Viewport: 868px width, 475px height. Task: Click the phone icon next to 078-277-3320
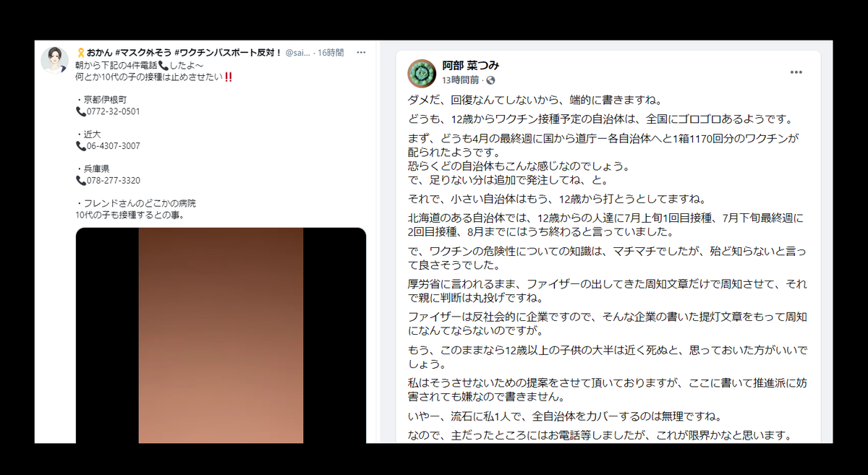(80, 181)
